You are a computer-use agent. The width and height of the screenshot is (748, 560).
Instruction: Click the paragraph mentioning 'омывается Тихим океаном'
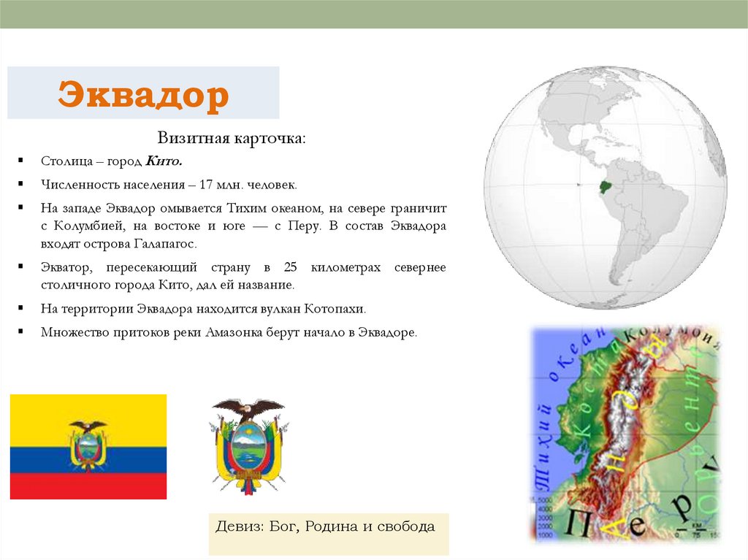(243, 226)
